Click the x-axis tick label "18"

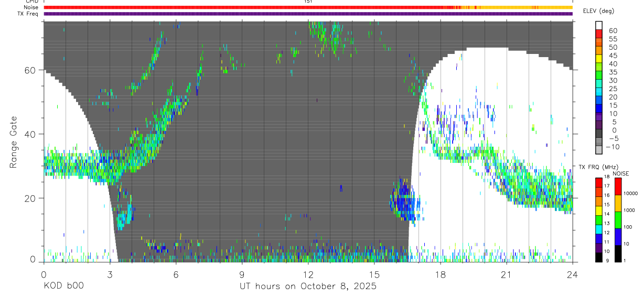(x=440, y=274)
